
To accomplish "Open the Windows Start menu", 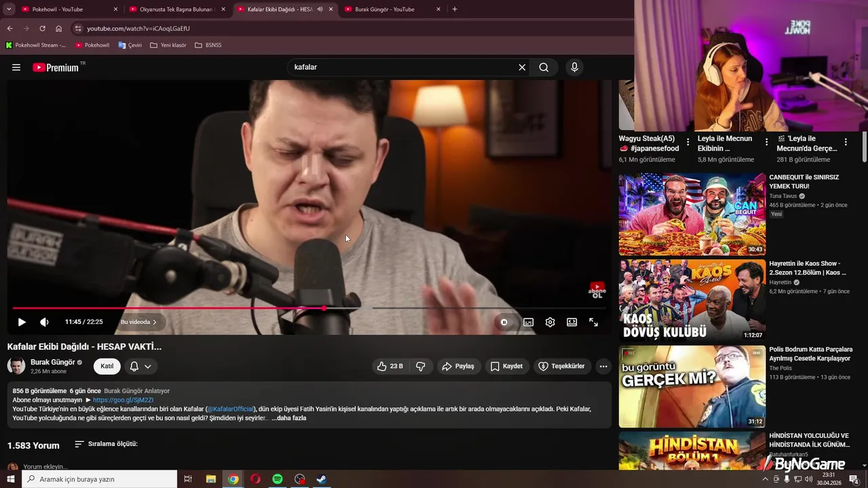I will click(x=11, y=479).
